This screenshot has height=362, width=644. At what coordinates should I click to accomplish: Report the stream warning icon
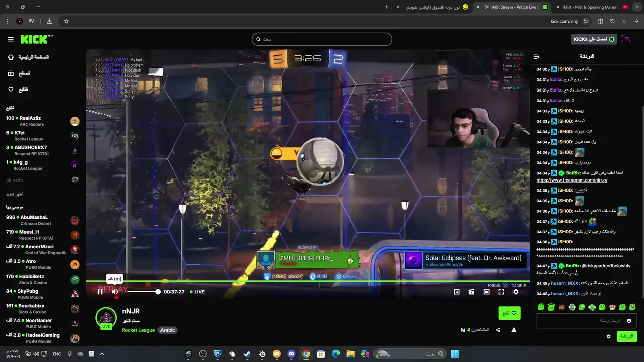coord(514,330)
